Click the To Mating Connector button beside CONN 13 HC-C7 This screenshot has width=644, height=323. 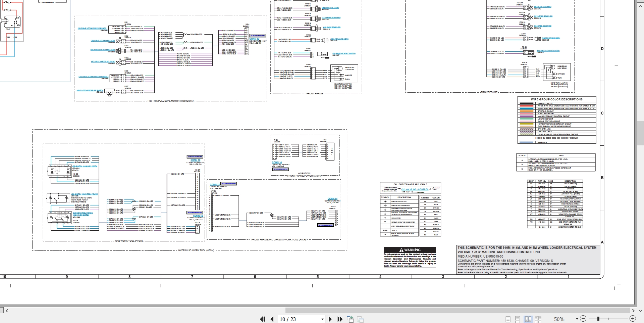pyautogui.click(x=228, y=184)
